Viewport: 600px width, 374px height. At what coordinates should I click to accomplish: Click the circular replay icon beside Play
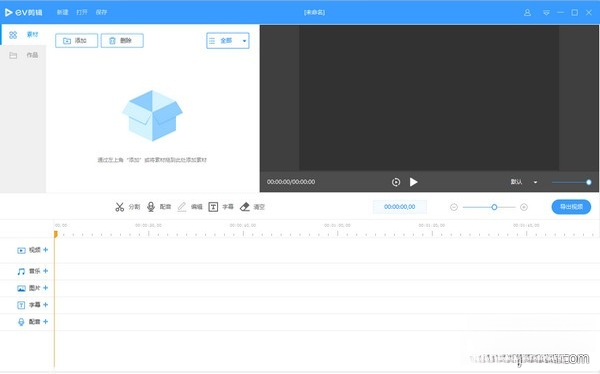tap(396, 182)
